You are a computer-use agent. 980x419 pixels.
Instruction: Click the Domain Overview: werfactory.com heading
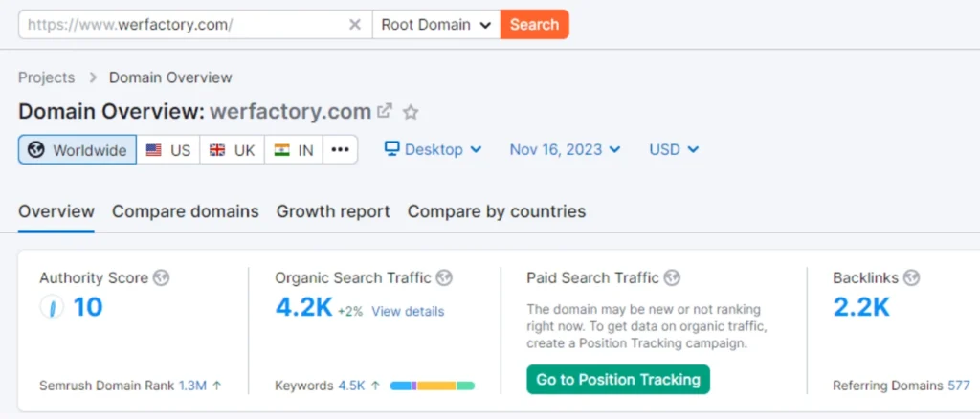[194, 112]
